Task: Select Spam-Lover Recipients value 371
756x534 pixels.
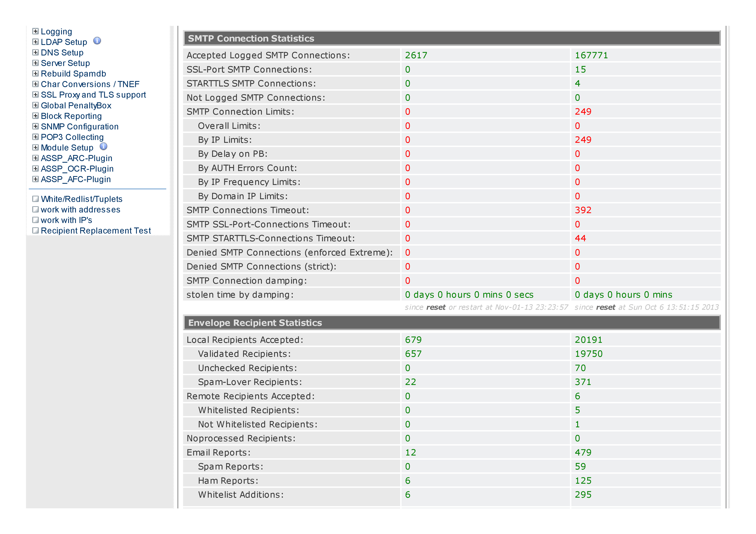Action: click(583, 382)
